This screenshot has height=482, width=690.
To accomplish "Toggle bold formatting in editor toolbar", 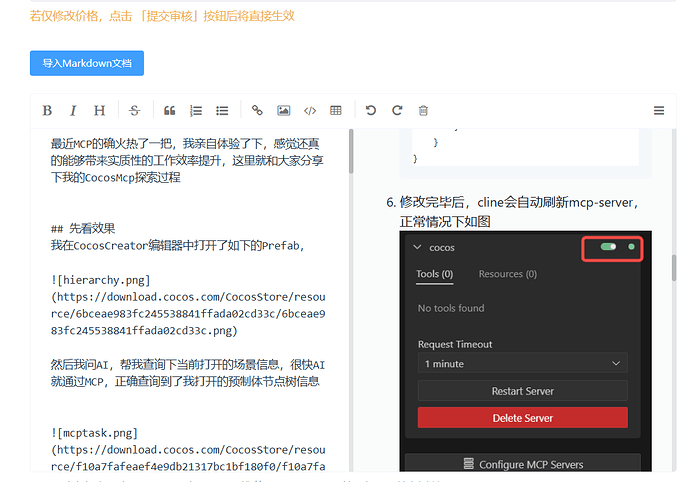I will coord(47,110).
